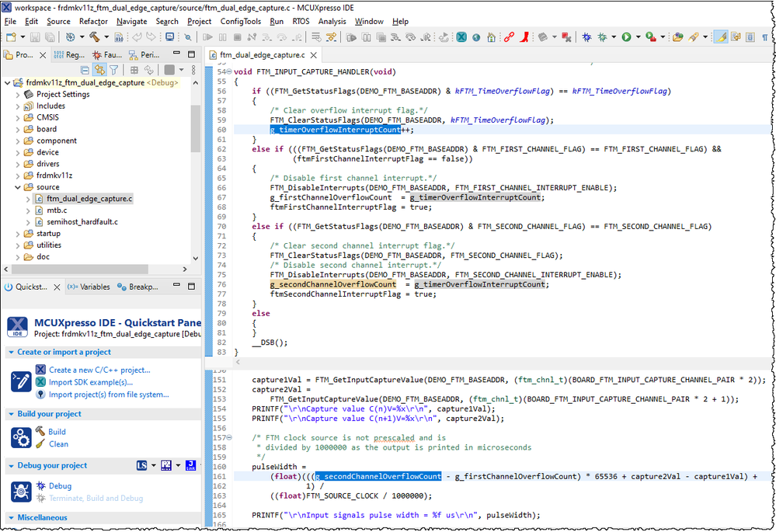Image resolution: width=776 pixels, height=532 pixels.
Task: Maximize the Quickstart panel view
Action: (x=192, y=286)
